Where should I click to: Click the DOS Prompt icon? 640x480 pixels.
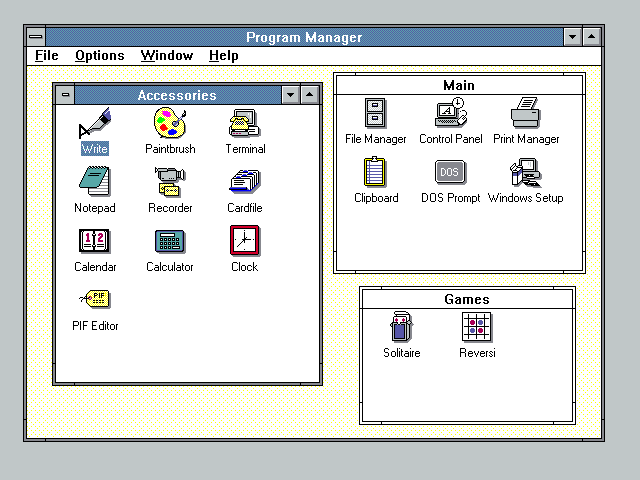(450, 172)
